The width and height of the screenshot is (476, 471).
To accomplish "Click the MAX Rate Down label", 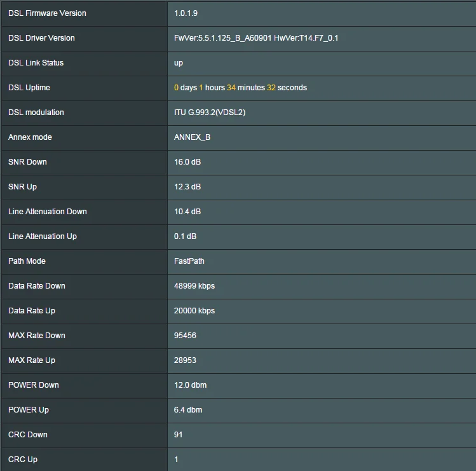I will point(37,335).
